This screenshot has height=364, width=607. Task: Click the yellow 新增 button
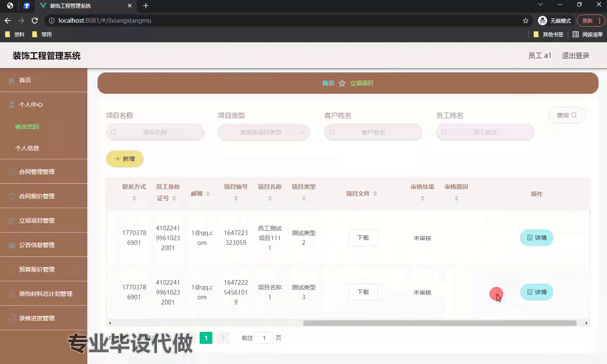[x=125, y=159]
